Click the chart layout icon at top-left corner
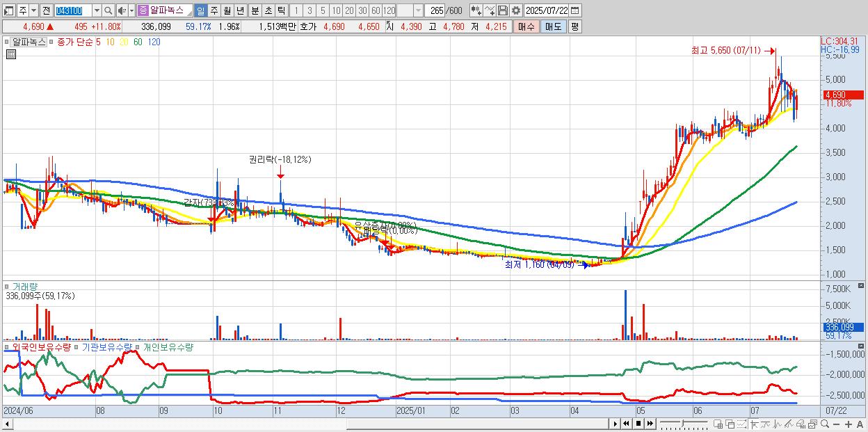Viewport: 868px width, 432px height. pos(8,10)
